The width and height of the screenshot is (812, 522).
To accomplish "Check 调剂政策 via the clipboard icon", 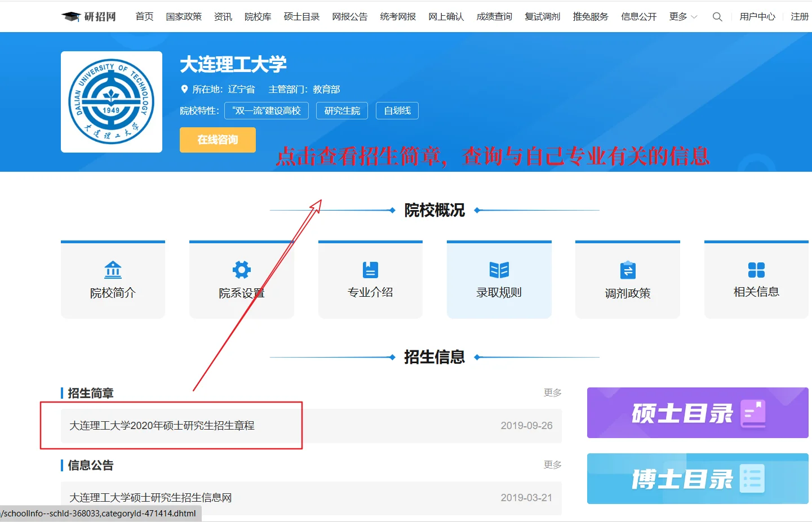I will pyautogui.click(x=627, y=270).
